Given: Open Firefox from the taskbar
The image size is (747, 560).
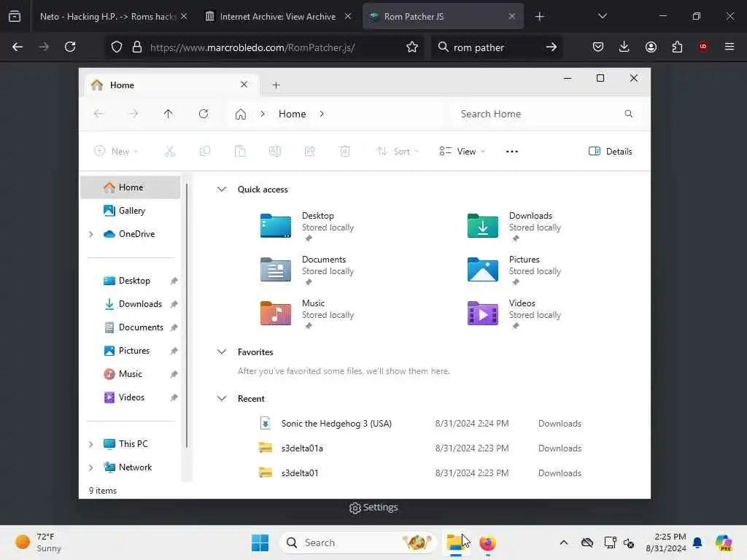Looking at the screenshot, I should (487, 542).
